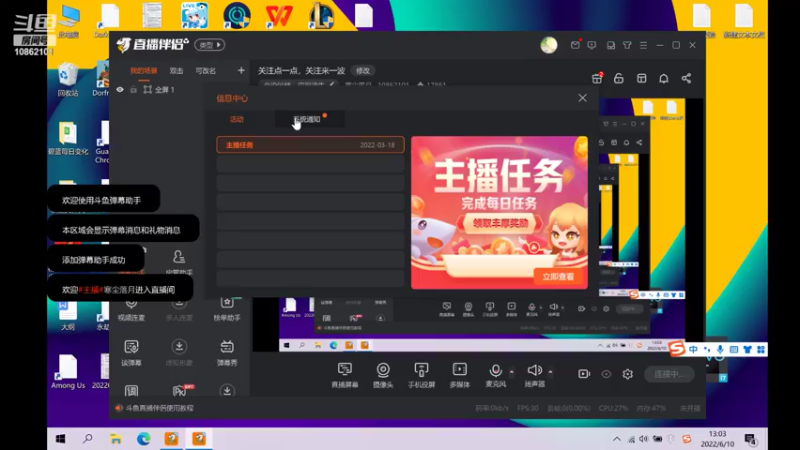Toggle preview eye icon near settings

click(x=606, y=374)
